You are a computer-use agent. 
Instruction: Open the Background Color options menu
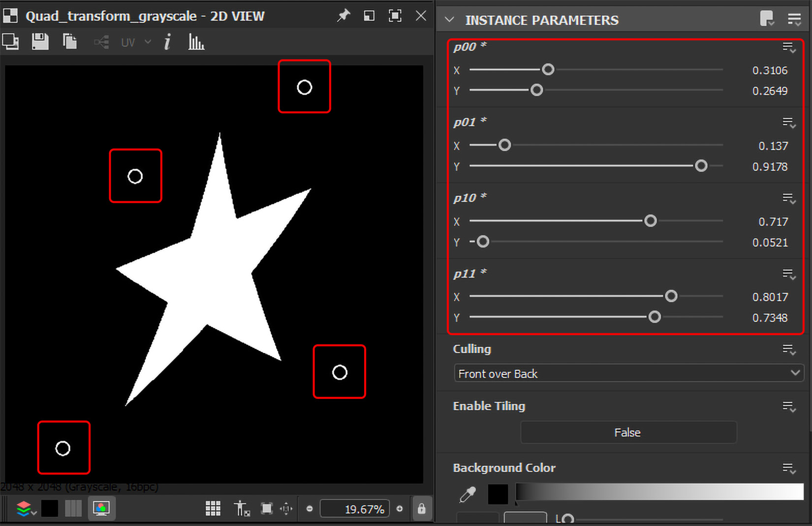coord(789,468)
